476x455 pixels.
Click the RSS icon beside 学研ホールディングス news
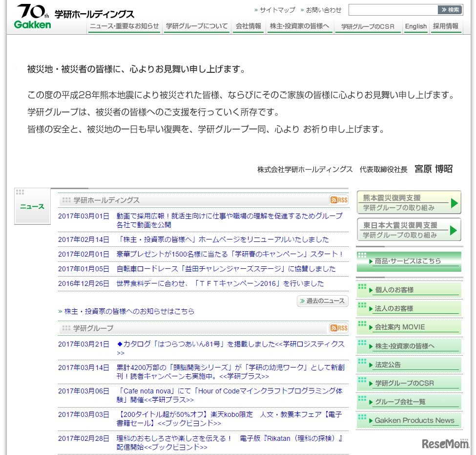pos(338,200)
